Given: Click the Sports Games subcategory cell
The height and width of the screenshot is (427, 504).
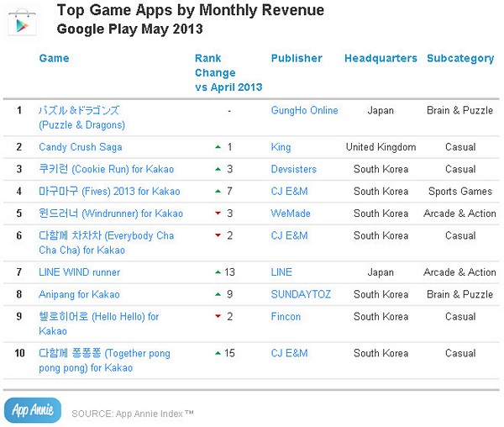Looking at the screenshot, I should click(460, 192).
